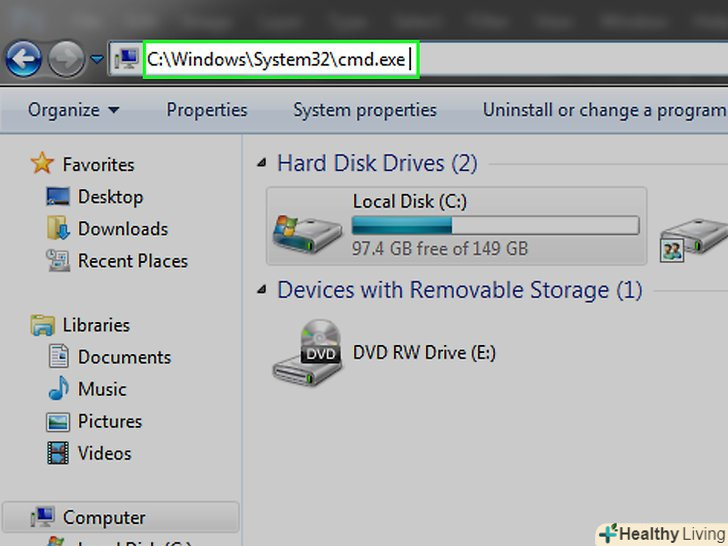Screen dimensions: 728x546
Task: Click the Pictures library icon
Action: coord(59,421)
